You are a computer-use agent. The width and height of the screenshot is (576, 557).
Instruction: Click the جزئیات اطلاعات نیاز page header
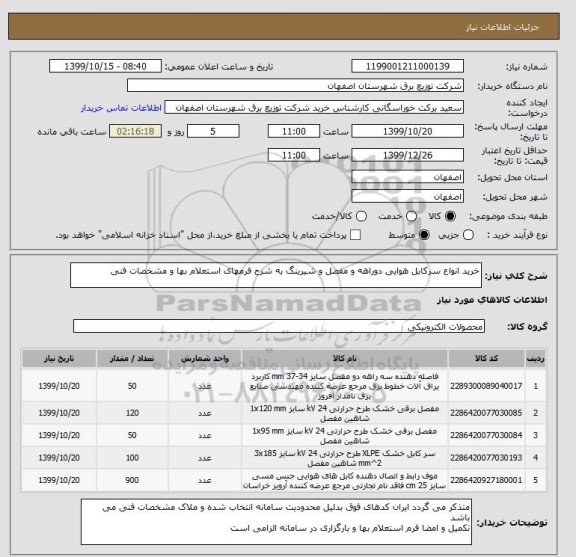pos(502,28)
